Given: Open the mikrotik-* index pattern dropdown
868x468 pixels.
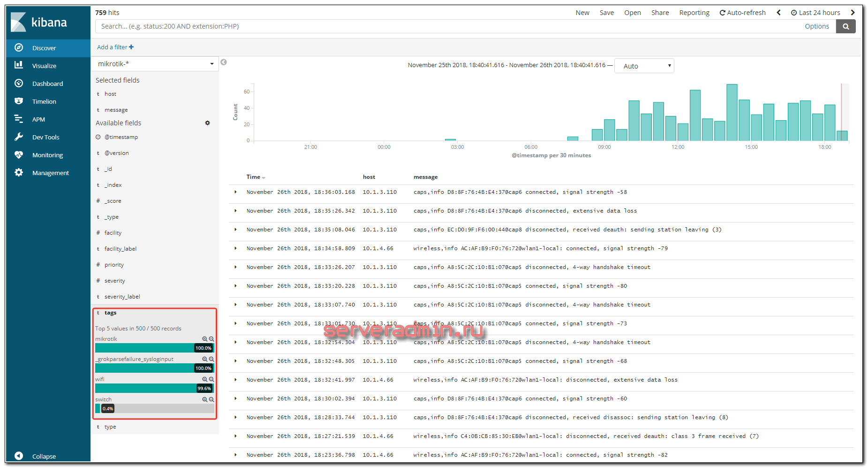Looking at the screenshot, I should click(155, 64).
